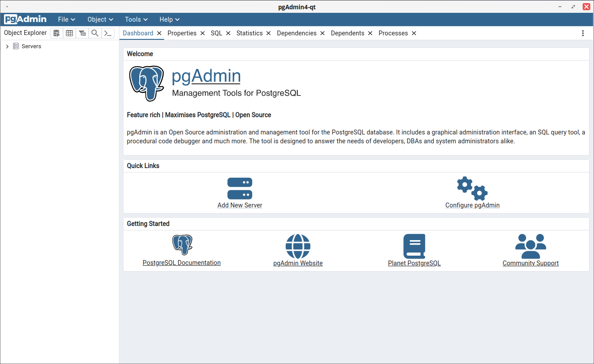This screenshot has height=364, width=594.
Task: Click the Object Explorer panel title
Action: (x=25, y=33)
